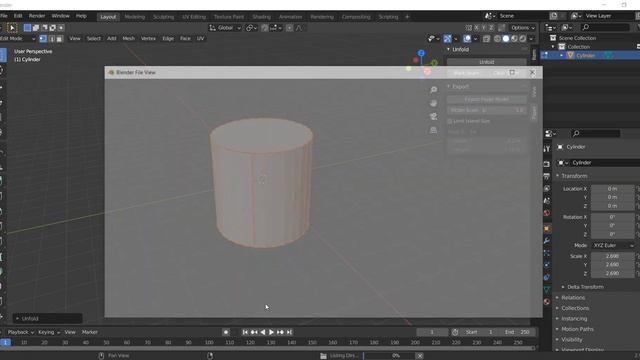Open the rotation Mode XYZ Euler dropdown
This screenshot has height=360, width=640.
[613, 245]
